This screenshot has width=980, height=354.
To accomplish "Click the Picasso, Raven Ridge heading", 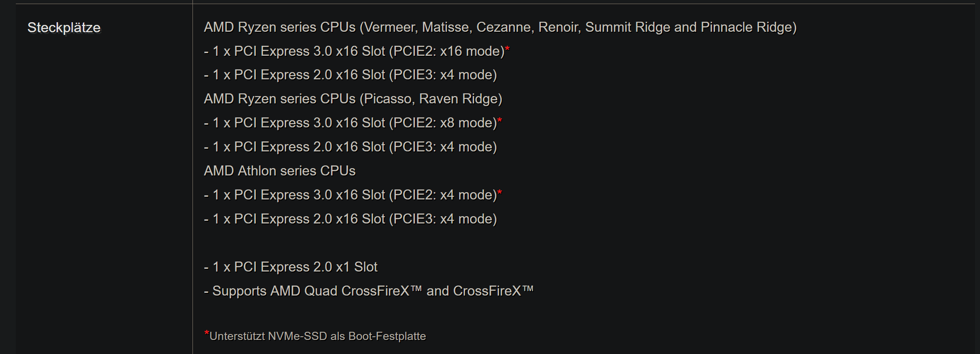I will [353, 99].
